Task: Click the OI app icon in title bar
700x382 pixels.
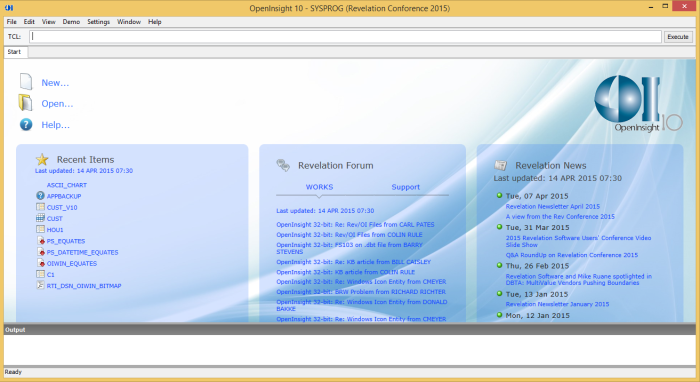Action: [x=8, y=8]
